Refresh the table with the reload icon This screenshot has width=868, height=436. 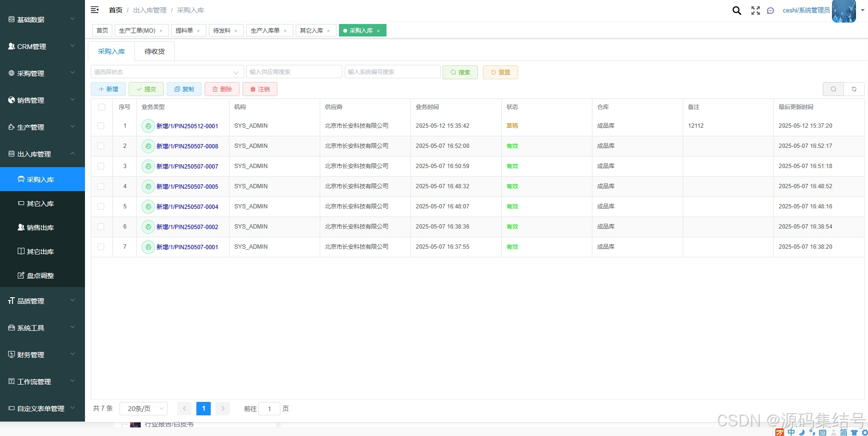click(854, 89)
